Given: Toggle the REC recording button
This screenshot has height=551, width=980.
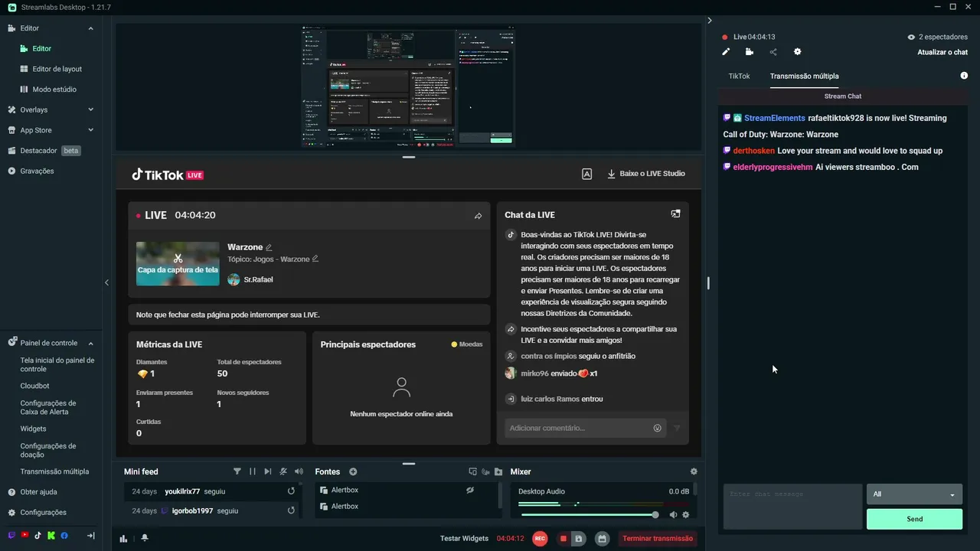Looking at the screenshot, I should pyautogui.click(x=540, y=539).
